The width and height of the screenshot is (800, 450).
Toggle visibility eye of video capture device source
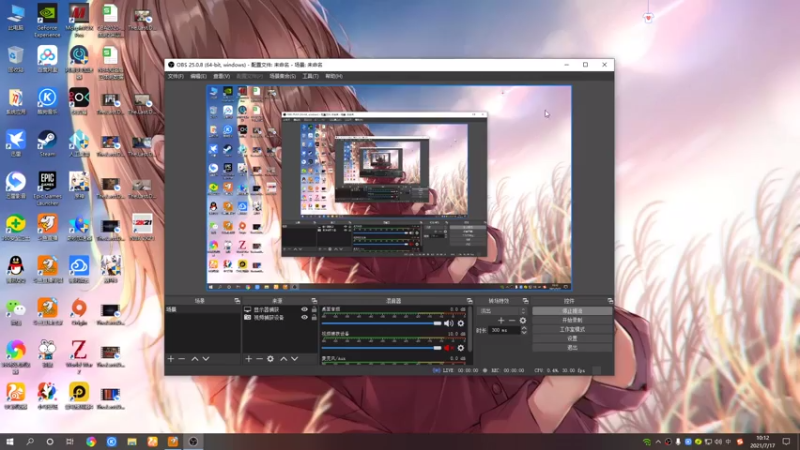[x=304, y=317]
